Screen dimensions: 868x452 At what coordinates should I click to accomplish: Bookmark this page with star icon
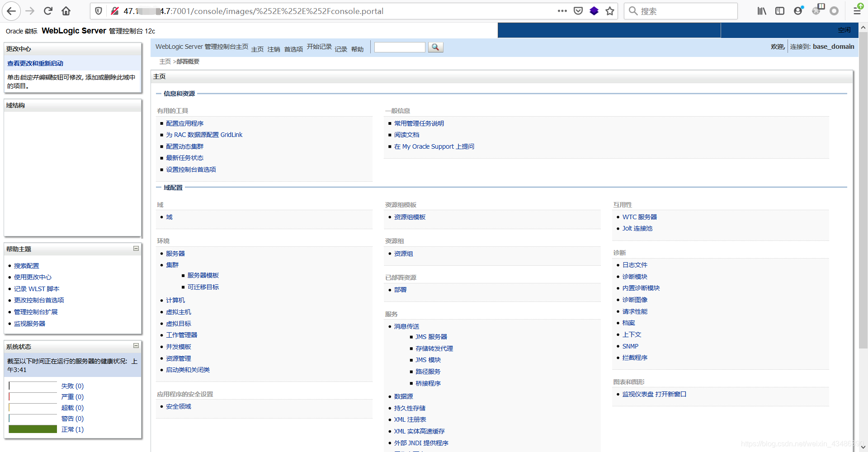[610, 11]
